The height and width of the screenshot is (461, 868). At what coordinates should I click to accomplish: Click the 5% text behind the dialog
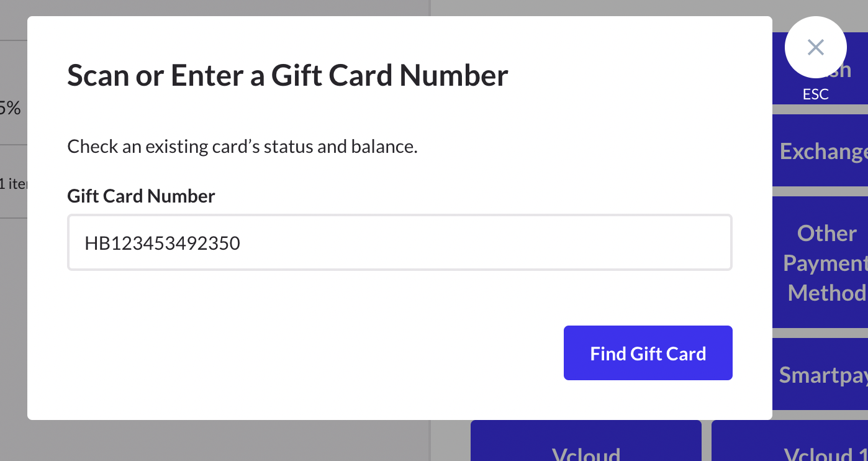(x=10, y=109)
